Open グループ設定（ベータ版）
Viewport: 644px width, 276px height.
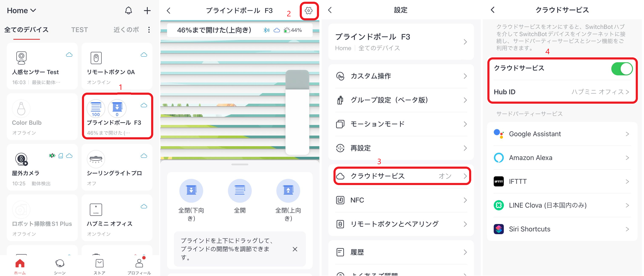click(401, 100)
